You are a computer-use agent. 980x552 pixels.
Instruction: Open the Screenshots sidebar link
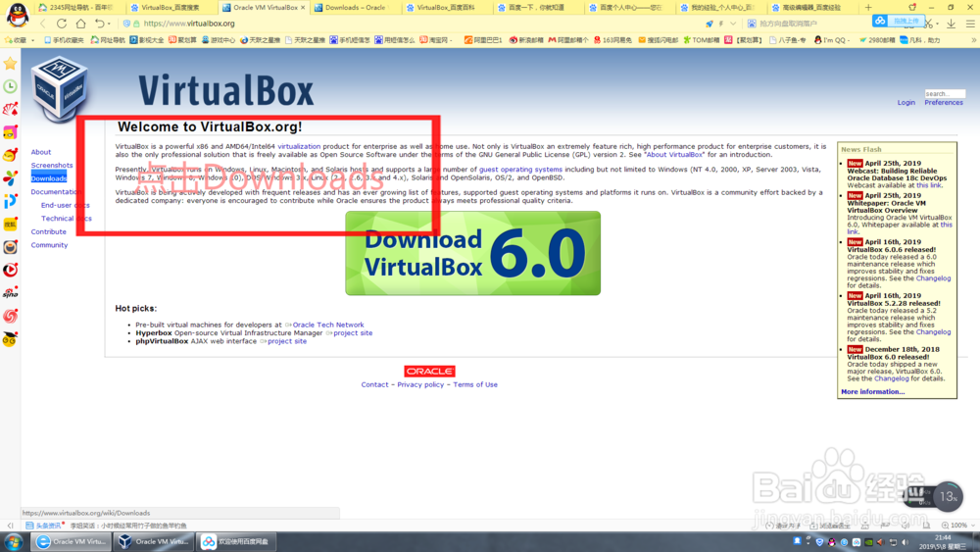click(x=52, y=165)
